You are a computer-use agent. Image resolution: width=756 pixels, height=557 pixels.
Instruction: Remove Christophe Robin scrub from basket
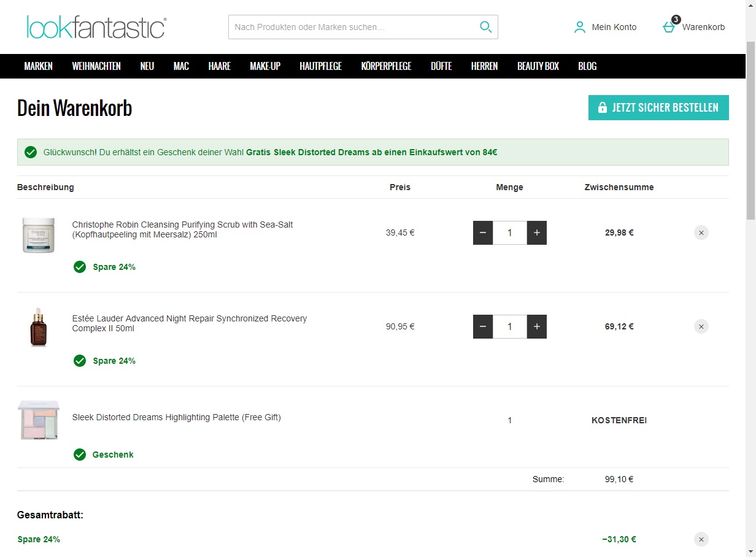(701, 232)
